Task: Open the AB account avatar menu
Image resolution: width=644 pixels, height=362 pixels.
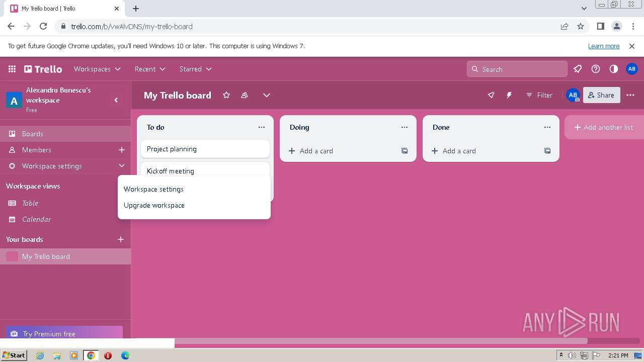Action: click(x=632, y=69)
